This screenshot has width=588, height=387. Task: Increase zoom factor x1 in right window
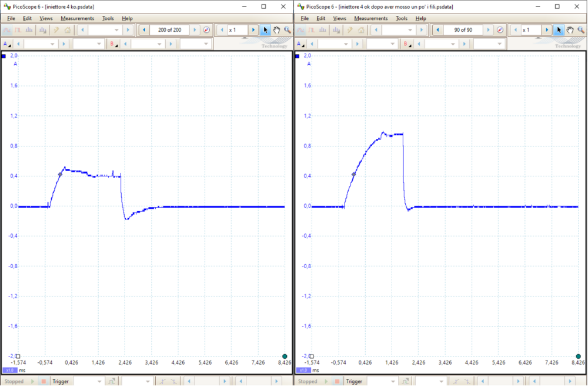(x=547, y=30)
